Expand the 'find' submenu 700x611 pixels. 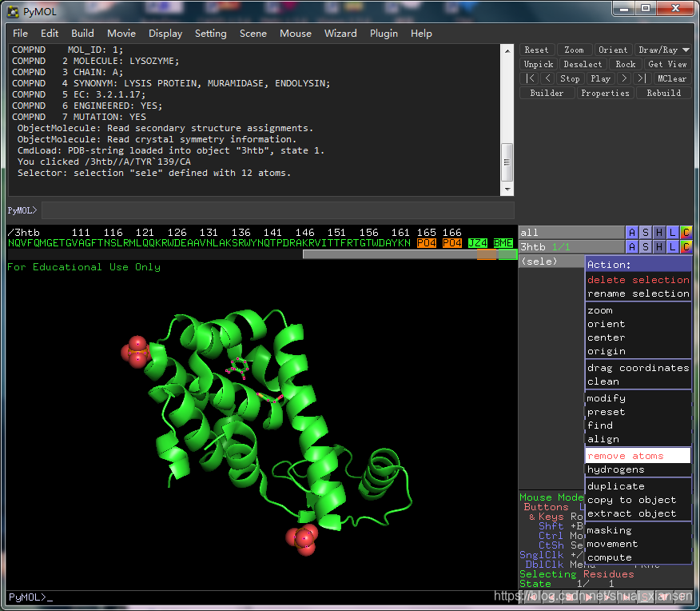pos(638,425)
